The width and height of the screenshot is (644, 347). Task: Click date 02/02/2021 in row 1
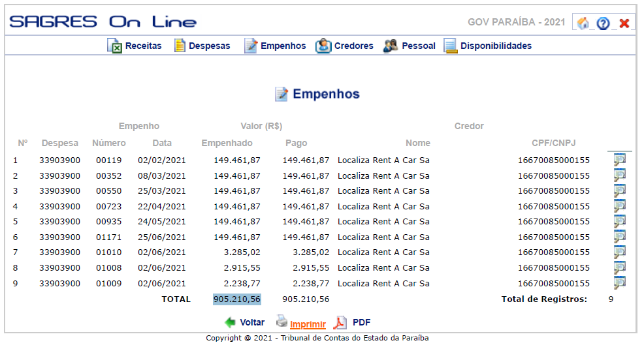coord(162,160)
